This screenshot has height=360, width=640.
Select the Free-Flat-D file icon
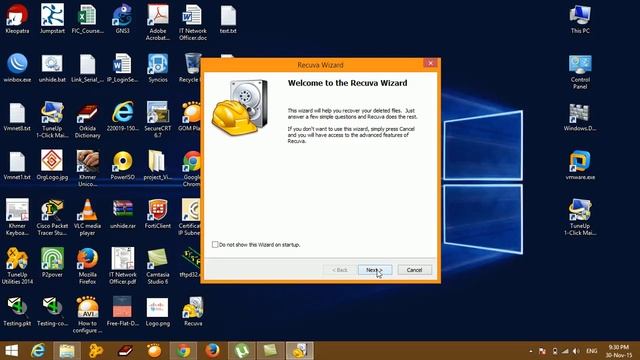coord(122,312)
